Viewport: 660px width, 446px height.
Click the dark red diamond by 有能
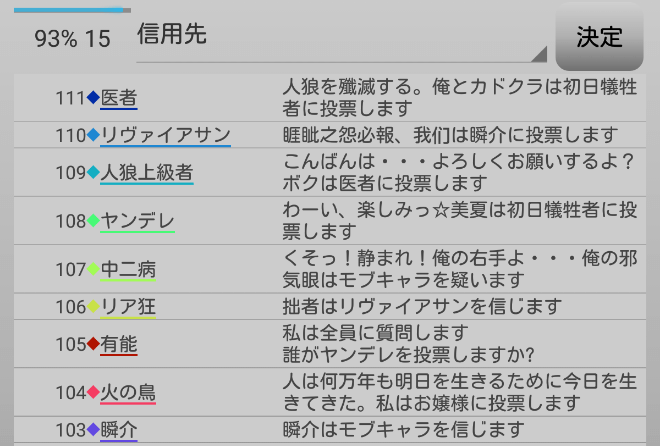click(x=94, y=344)
